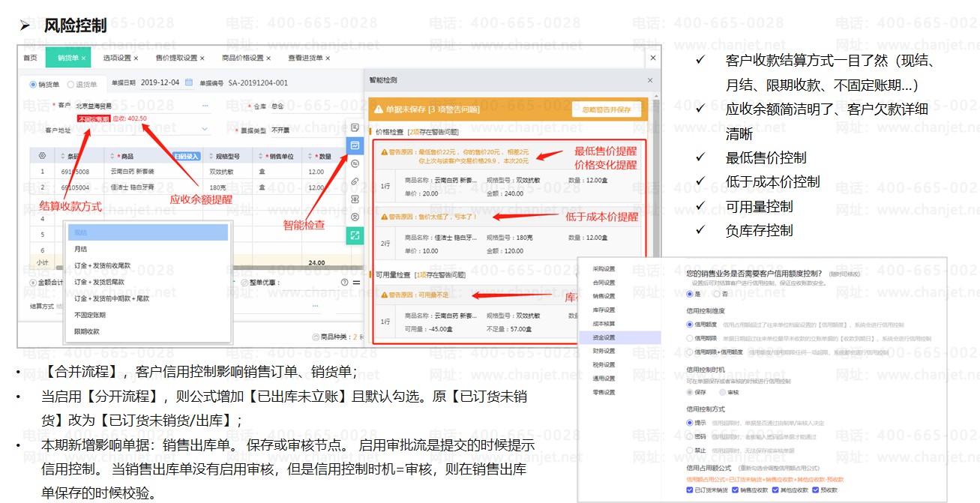Screen dimensions: 980x503
Task: Click 忽略警告并保存 button
Action: [606, 109]
